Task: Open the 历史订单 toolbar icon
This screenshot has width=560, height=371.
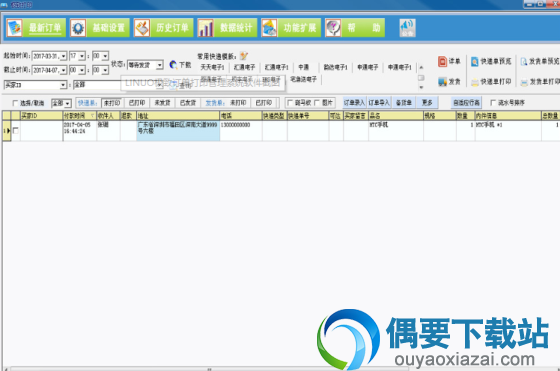Action: 142,28
